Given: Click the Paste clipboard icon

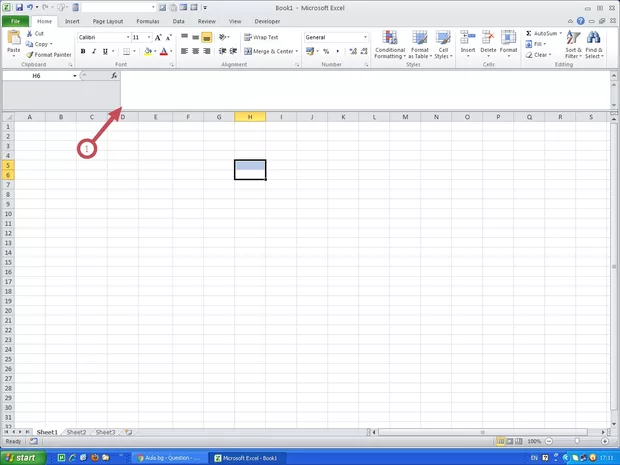Looking at the screenshot, I should [14, 38].
